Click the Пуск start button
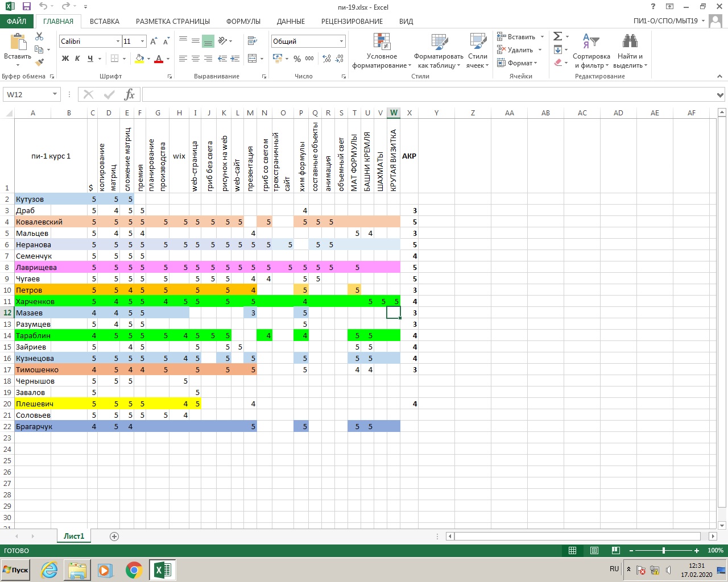The image size is (728, 582). pyautogui.click(x=15, y=570)
